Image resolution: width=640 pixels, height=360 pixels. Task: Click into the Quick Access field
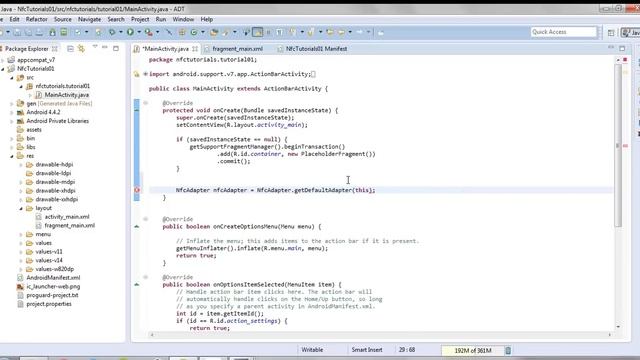tap(564, 32)
